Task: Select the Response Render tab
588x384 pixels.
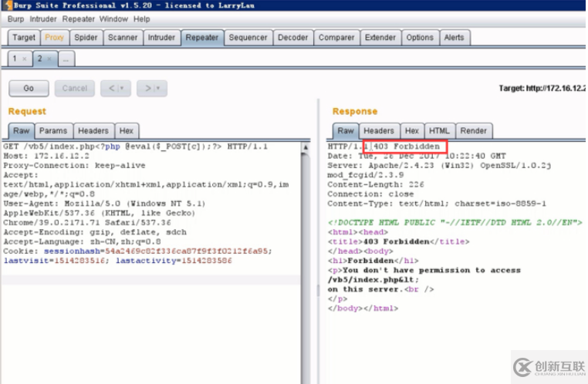Action: point(474,131)
